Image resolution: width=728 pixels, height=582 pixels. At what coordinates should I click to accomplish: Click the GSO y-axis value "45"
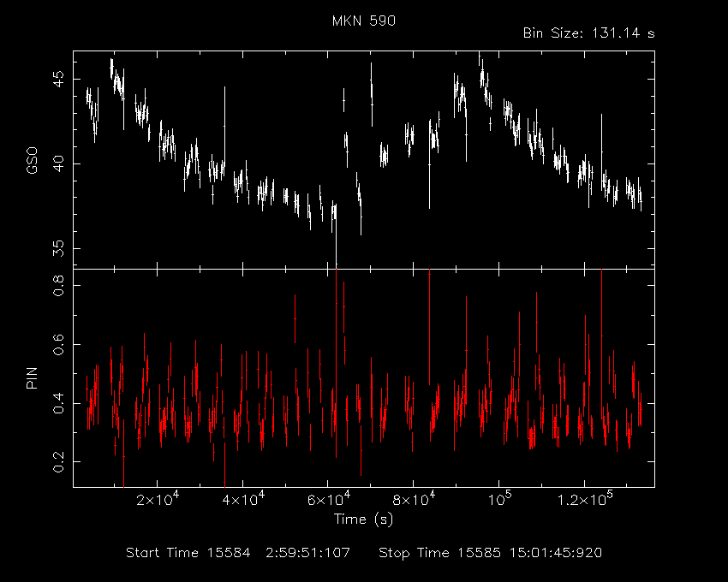(x=58, y=79)
